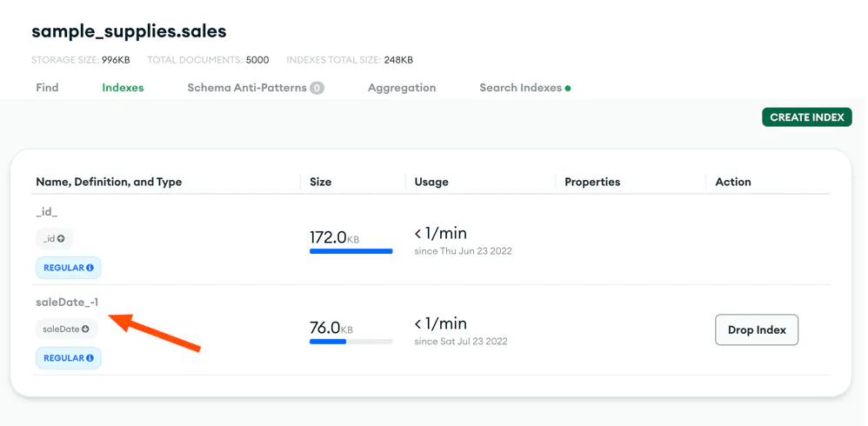Click the Size column header
The image size is (868, 426).
pyautogui.click(x=321, y=182)
